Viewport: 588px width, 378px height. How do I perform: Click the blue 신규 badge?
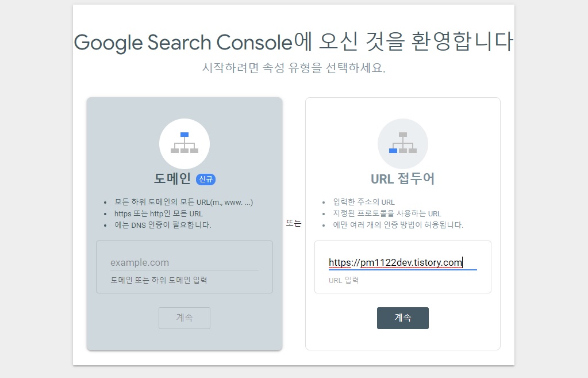point(206,179)
